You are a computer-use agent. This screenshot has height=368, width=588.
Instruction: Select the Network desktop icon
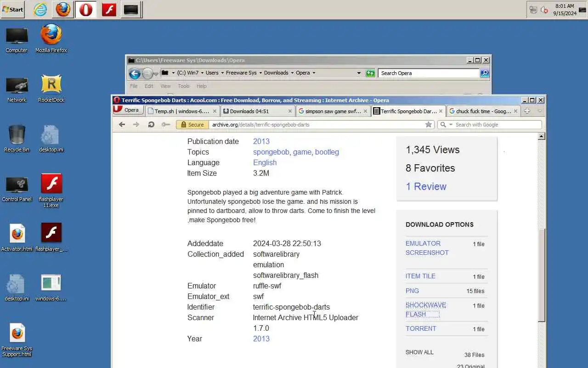point(17,90)
